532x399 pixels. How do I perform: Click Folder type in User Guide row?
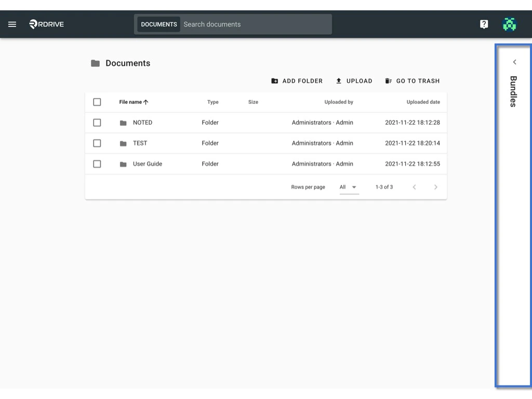point(210,164)
